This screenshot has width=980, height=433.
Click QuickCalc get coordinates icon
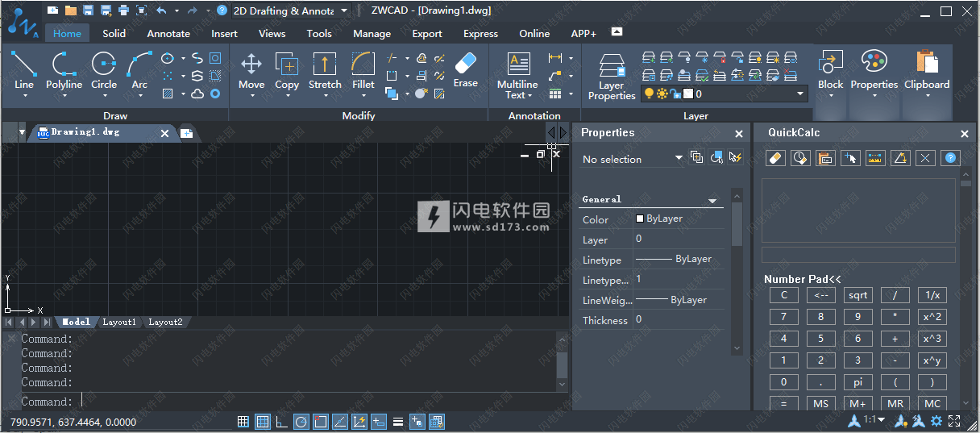[x=850, y=158]
